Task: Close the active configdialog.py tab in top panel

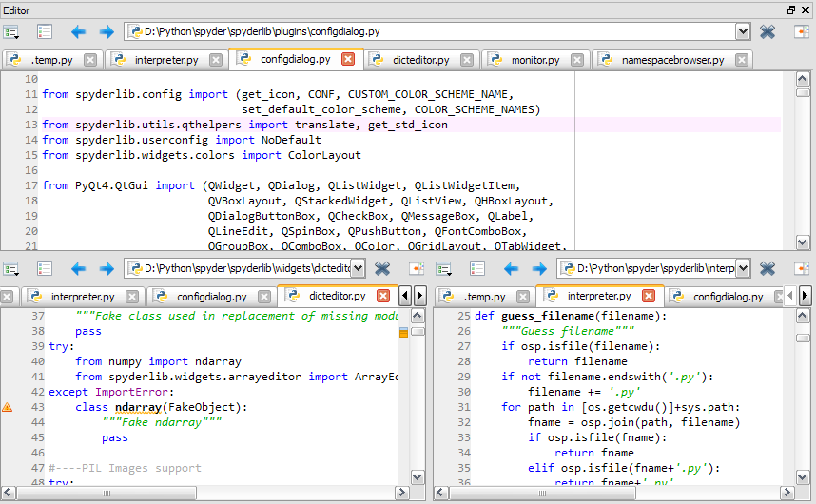Action: [347, 59]
